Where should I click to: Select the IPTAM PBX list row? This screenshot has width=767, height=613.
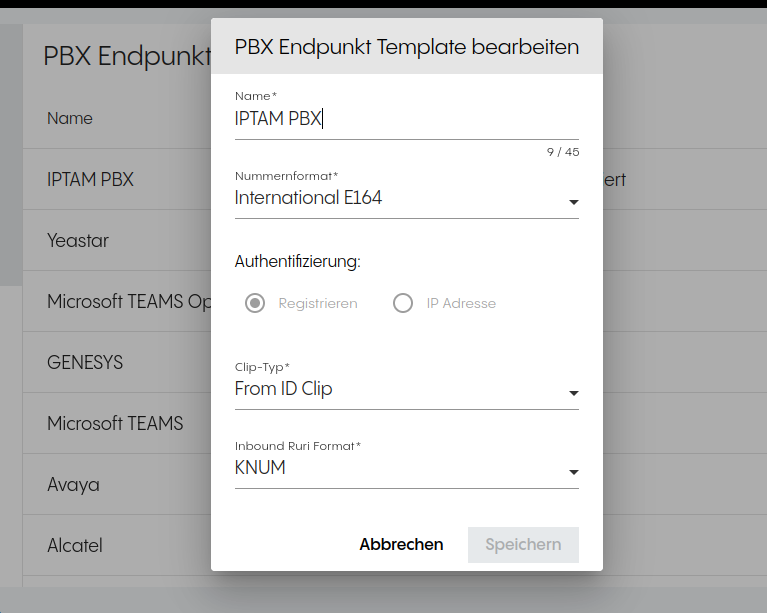[x=90, y=180]
